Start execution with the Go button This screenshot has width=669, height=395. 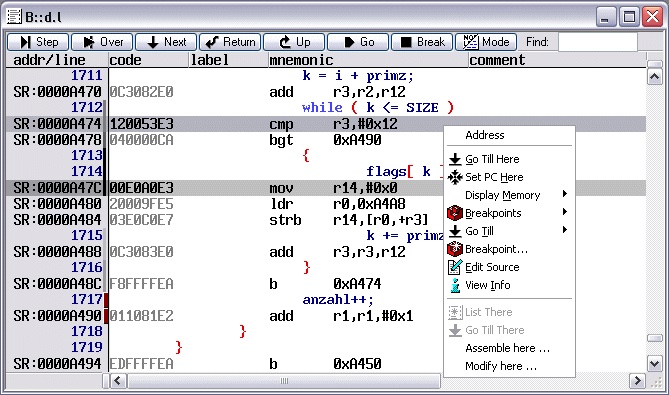(358, 42)
